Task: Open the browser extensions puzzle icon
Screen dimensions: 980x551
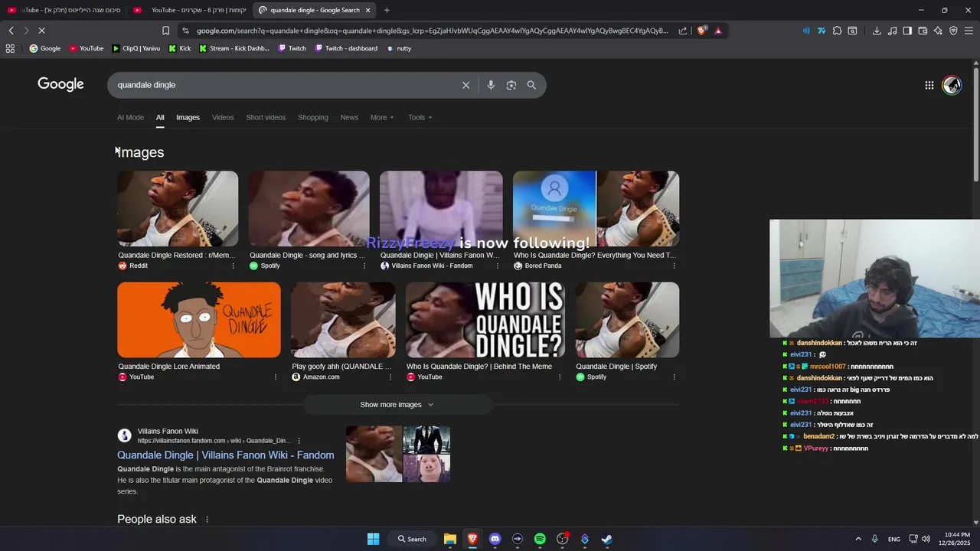Action: tap(837, 31)
